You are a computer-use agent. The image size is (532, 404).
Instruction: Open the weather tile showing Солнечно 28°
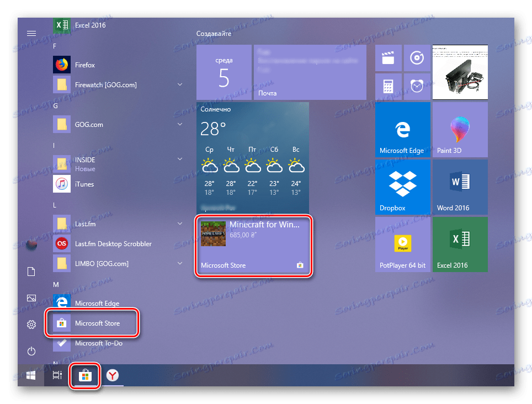point(253,158)
